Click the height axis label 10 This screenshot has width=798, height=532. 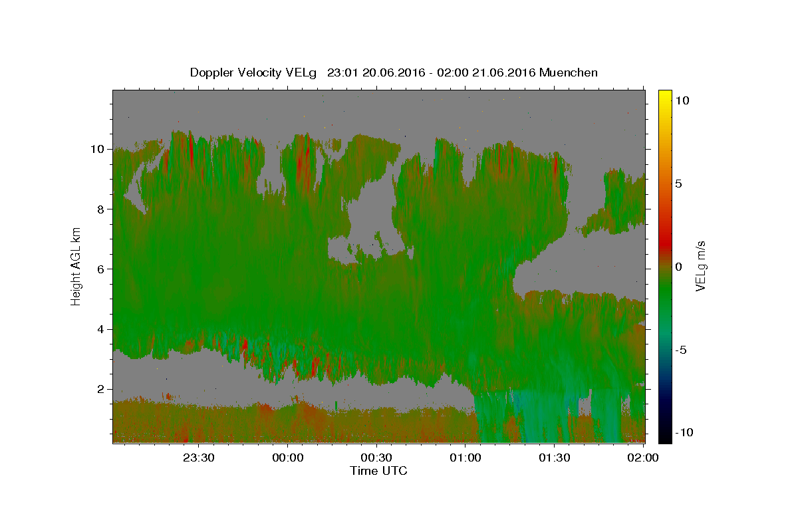point(98,149)
